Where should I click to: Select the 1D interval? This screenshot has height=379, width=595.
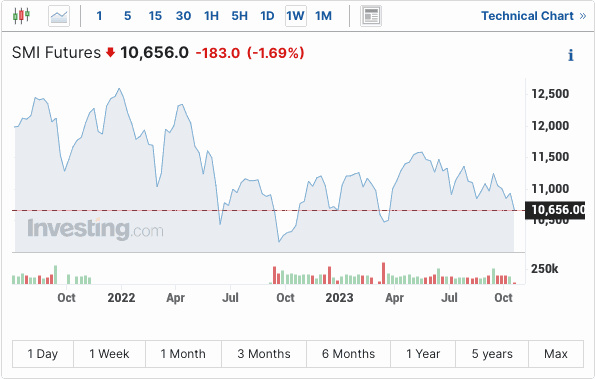point(267,16)
